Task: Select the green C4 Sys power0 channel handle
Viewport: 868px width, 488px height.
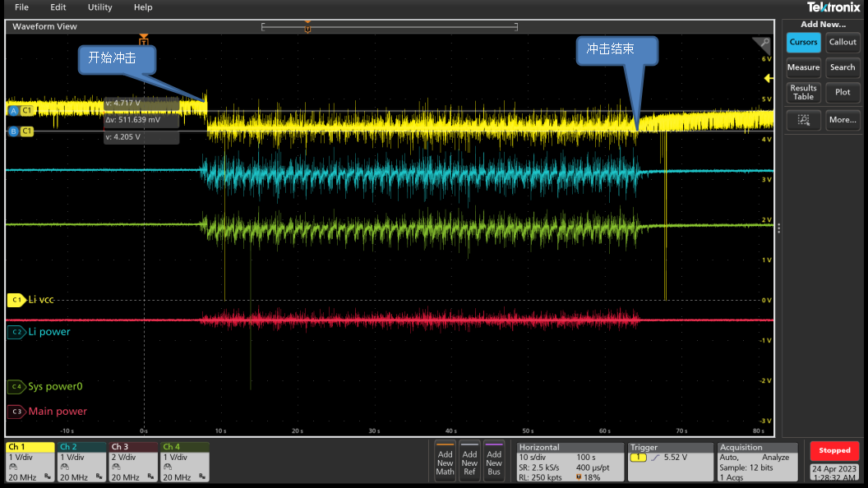Action: [x=16, y=386]
